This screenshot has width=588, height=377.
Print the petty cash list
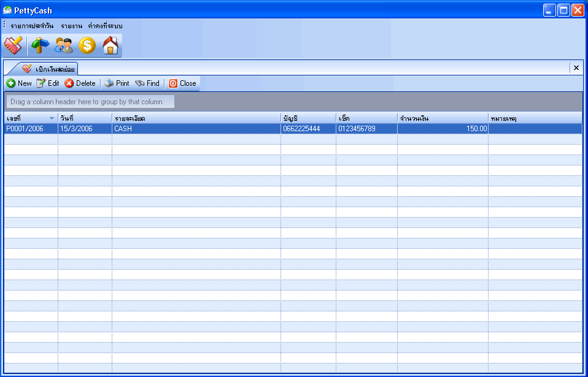click(x=117, y=83)
